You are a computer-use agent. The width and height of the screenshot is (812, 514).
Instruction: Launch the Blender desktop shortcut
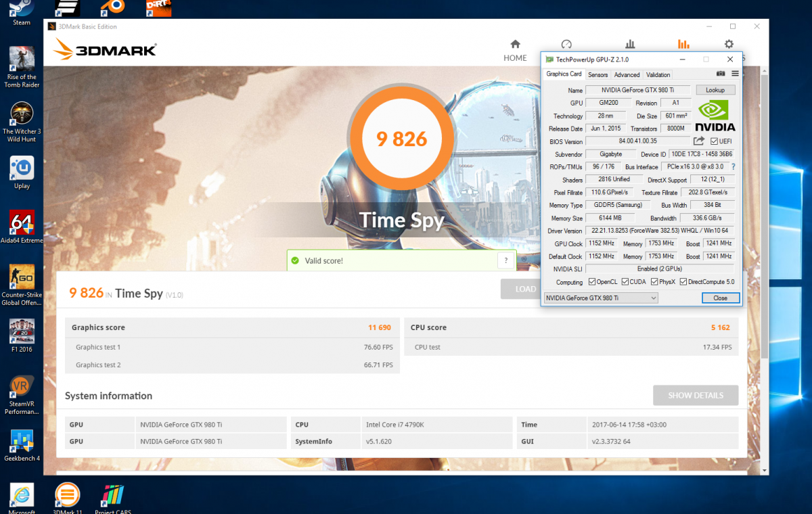pos(112,8)
